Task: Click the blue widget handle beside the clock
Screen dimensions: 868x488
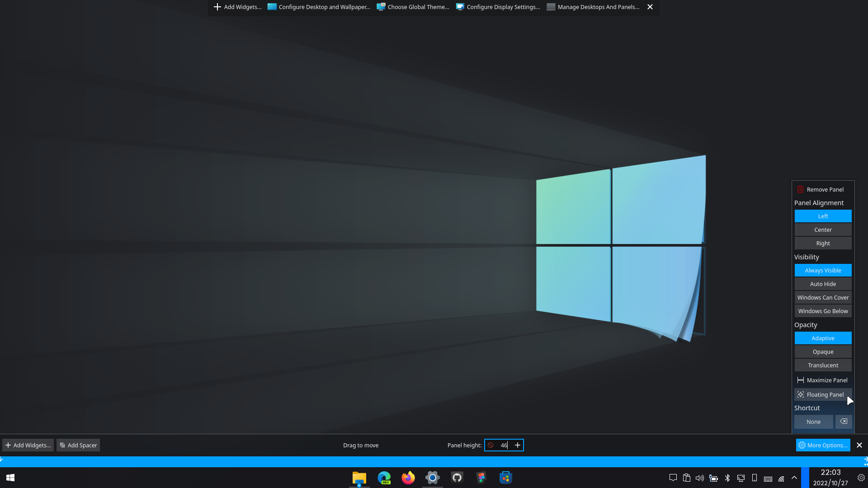Action: pyautogui.click(x=805, y=478)
